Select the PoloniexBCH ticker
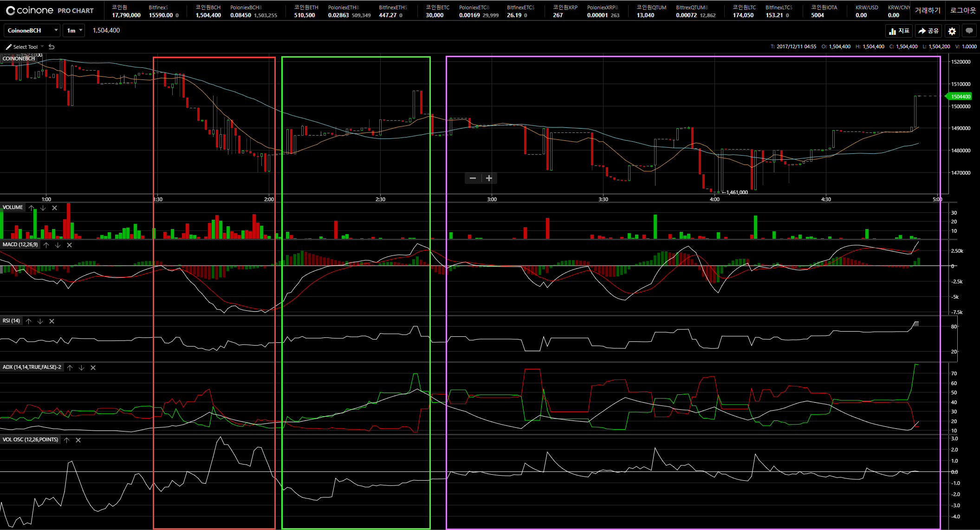 click(x=254, y=11)
